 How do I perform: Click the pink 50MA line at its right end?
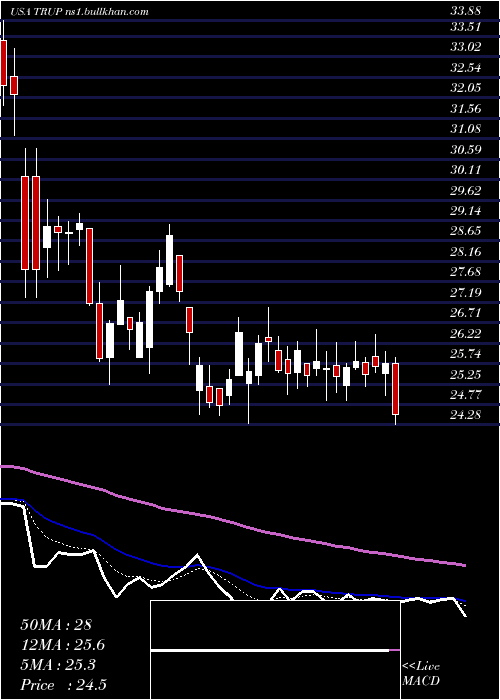tap(464, 565)
